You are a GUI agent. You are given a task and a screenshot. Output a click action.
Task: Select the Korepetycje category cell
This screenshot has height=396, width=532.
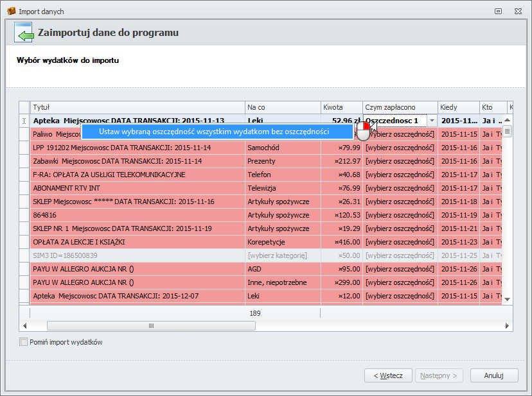[x=283, y=242]
